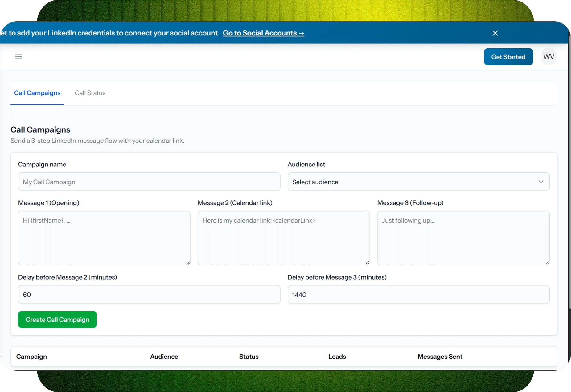Focus the Delay before Message 3 field
Screen dimensions: 571x392
coord(418,295)
